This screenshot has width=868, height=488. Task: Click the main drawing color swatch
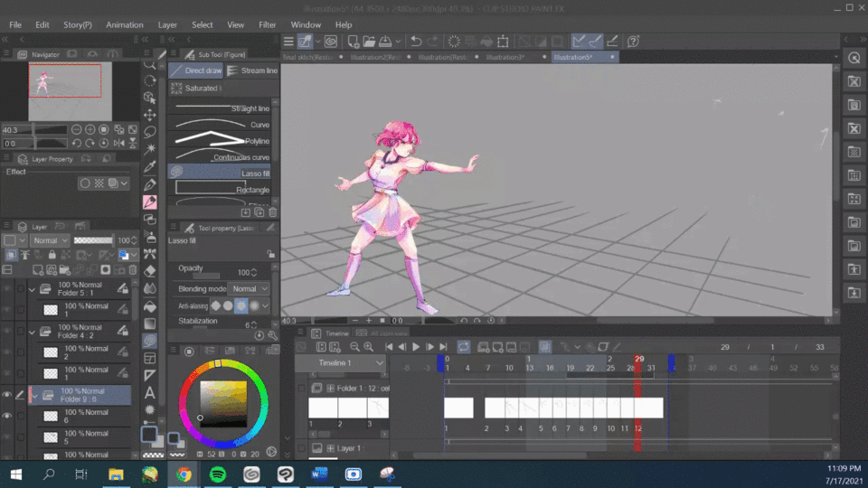coord(148,434)
